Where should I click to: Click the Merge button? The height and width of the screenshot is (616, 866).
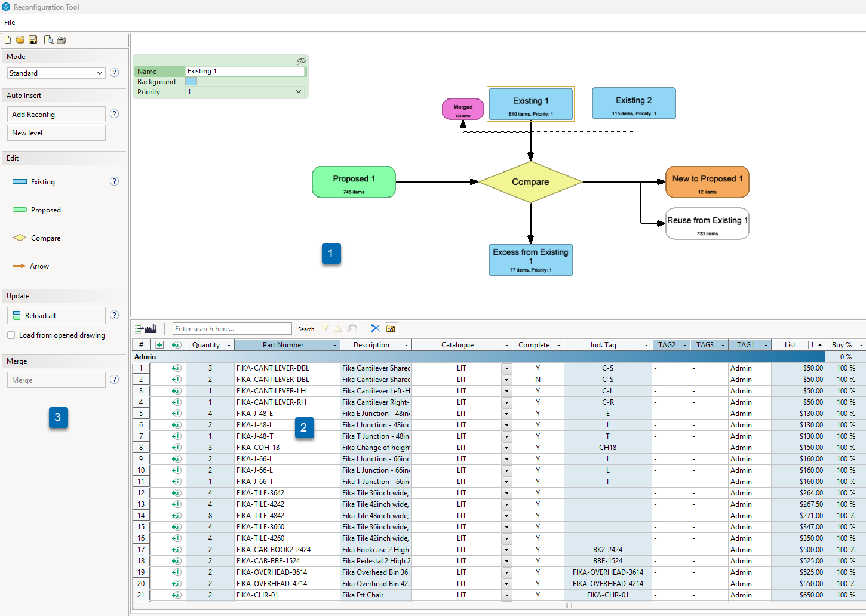56,380
